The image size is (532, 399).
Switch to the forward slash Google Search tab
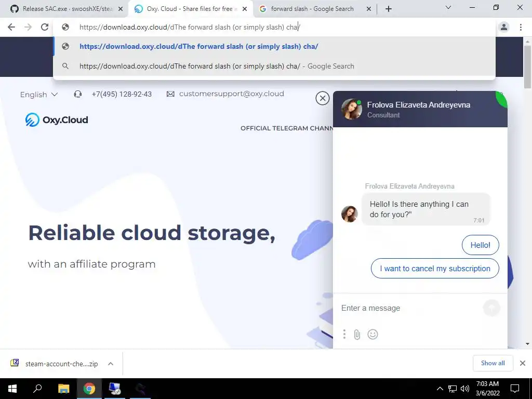pos(312,9)
